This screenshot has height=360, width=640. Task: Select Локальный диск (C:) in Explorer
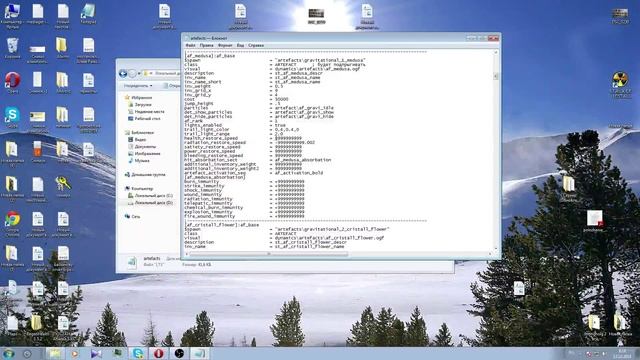pos(150,196)
